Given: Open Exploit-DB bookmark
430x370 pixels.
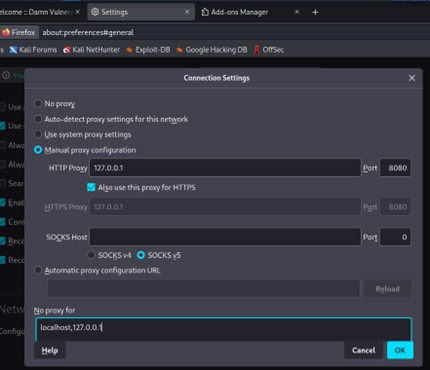Looking at the screenshot, I should 148,50.
